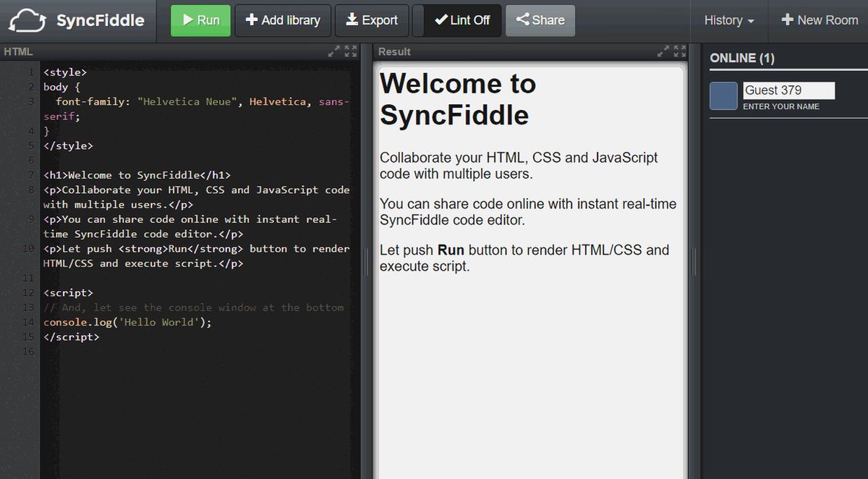Screen dimensions: 868x479
Task: Click the SyncFiddle brand name
Action: tap(101, 20)
